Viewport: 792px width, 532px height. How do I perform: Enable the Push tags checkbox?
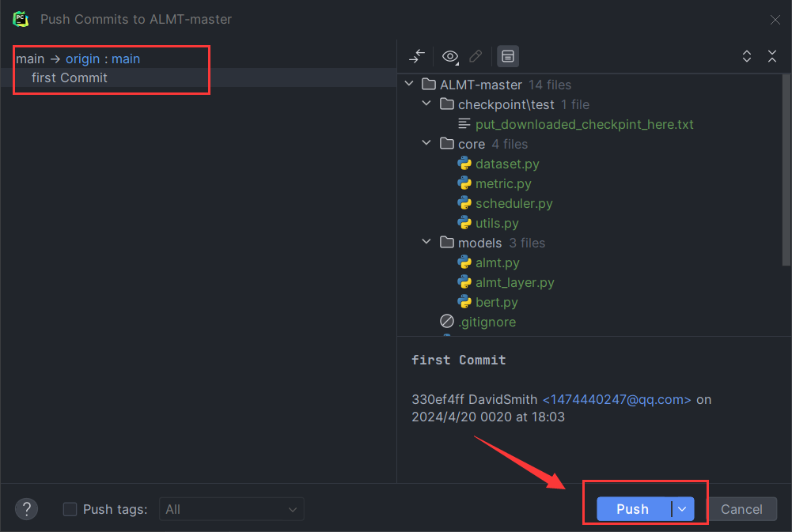70,509
